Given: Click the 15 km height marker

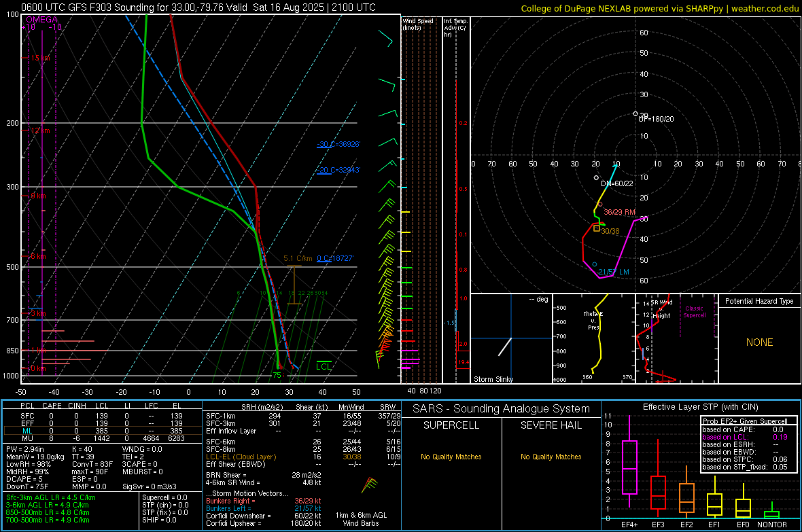Looking at the screenshot, I should (40, 58).
